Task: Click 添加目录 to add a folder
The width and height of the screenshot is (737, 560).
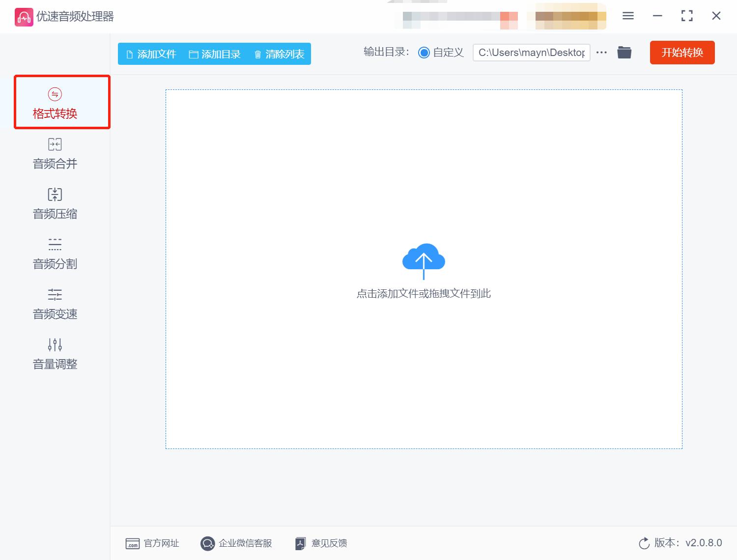Action: [215, 54]
